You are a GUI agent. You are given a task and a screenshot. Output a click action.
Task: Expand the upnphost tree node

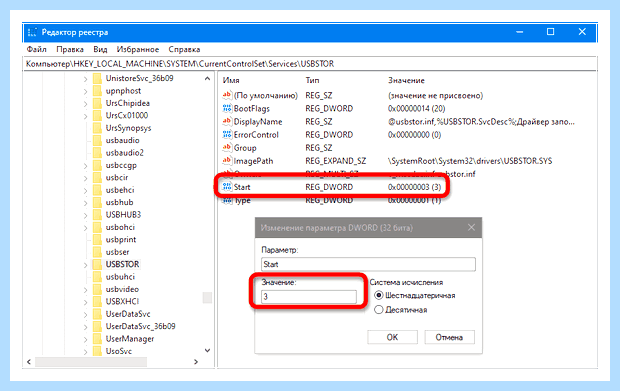click(85, 91)
